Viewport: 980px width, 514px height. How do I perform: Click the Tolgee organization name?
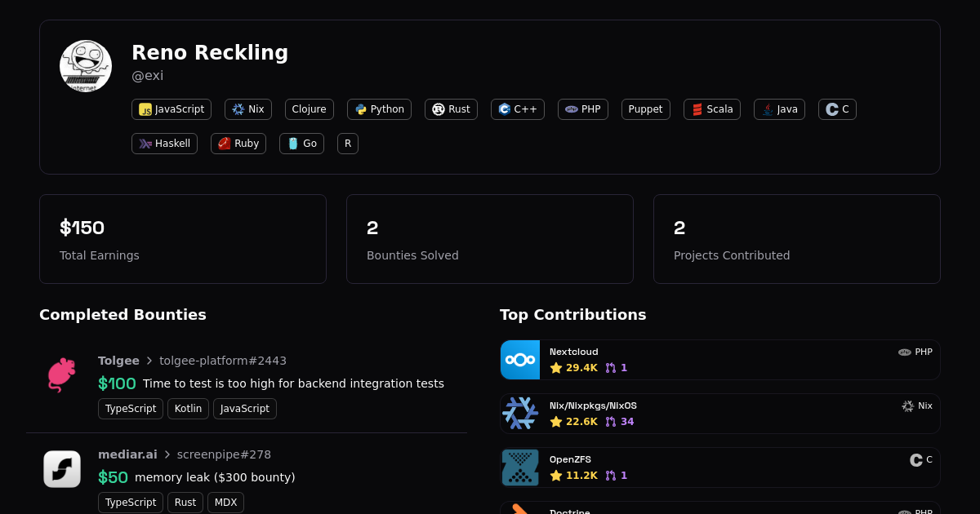coord(118,361)
